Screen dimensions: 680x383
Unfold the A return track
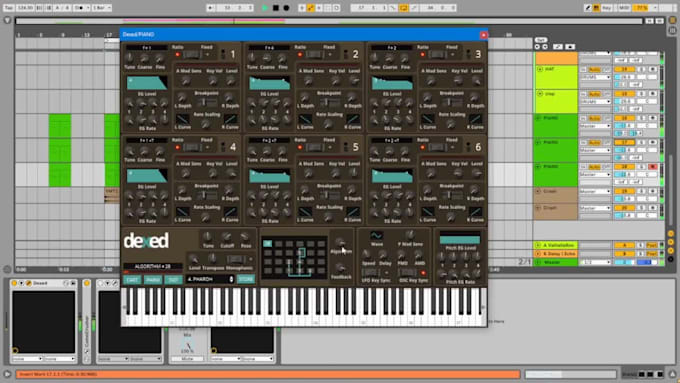coord(538,246)
